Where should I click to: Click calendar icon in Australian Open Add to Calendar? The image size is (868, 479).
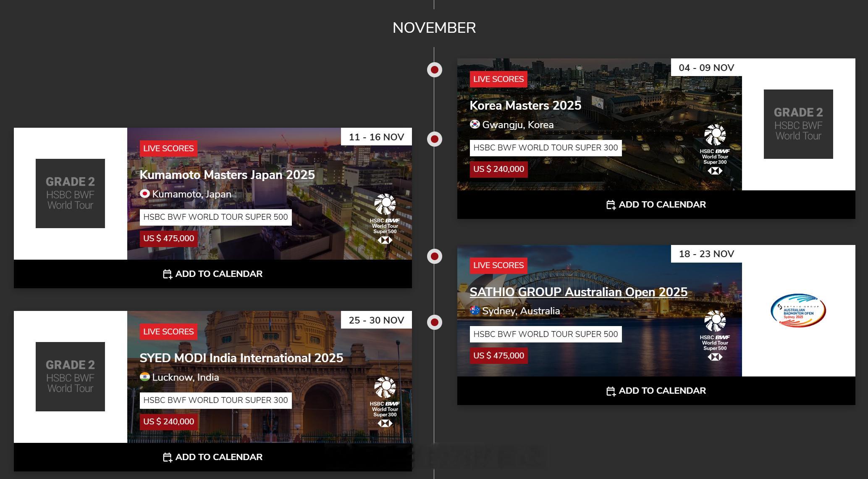click(611, 391)
